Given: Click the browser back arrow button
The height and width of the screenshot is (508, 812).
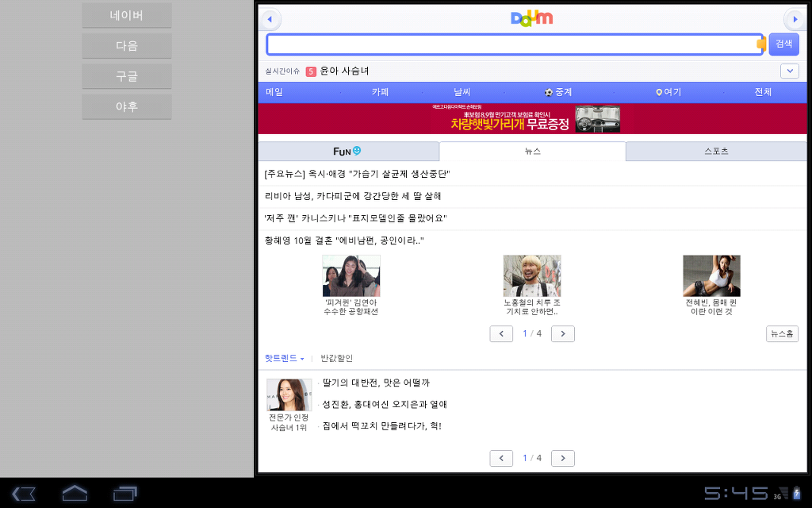Looking at the screenshot, I should [x=270, y=20].
